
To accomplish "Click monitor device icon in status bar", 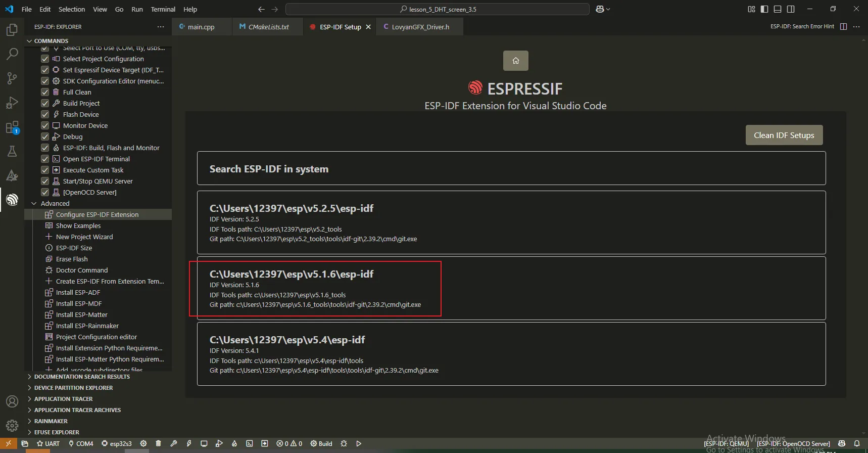I will [204, 443].
